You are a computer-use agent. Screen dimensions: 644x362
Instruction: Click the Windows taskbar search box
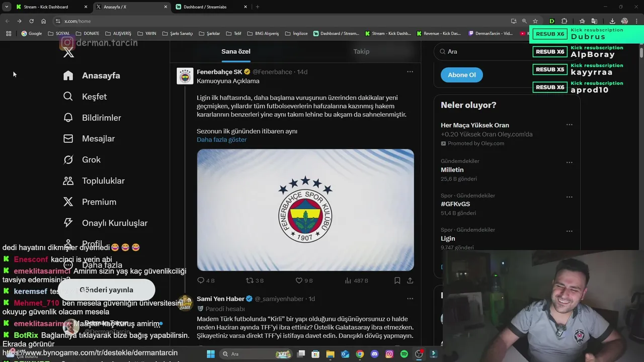pos(256,354)
